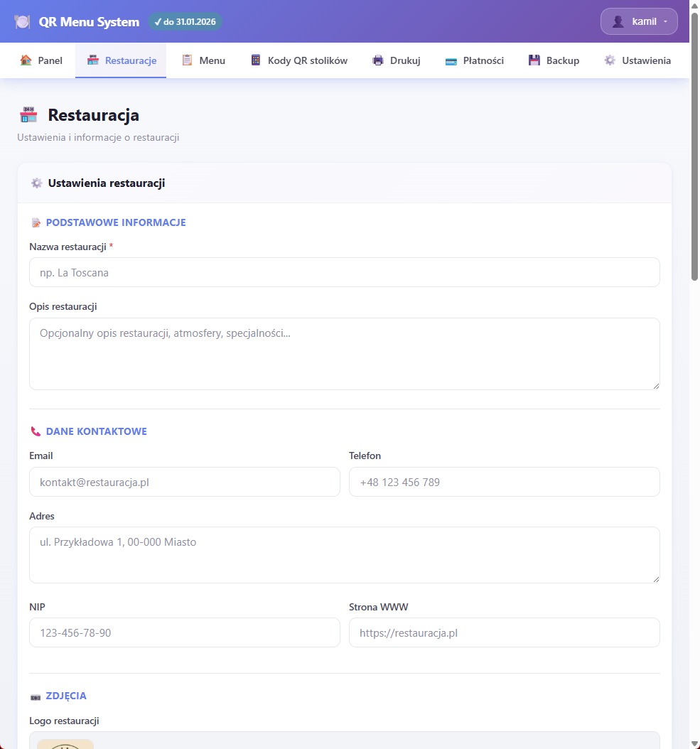Viewport: 700px width, 749px height.
Task: Click the printer icon next to Drukuj
Action: (378, 60)
